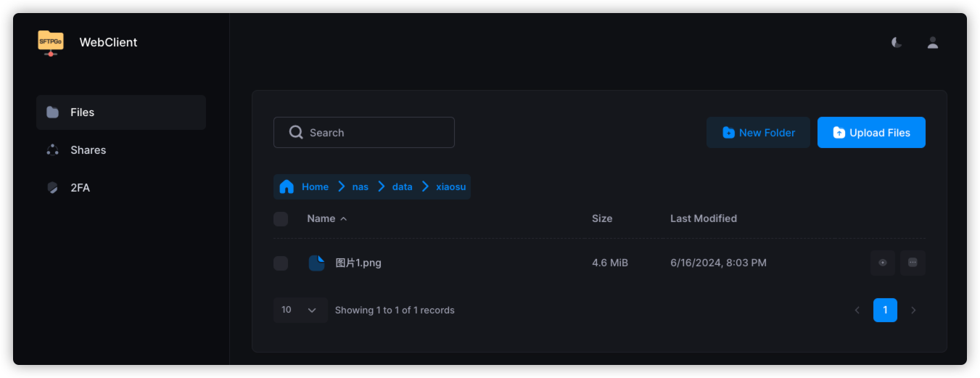This screenshot has width=980, height=378.
Task: Check the box beside 图片1.png
Action: click(281, 263)
